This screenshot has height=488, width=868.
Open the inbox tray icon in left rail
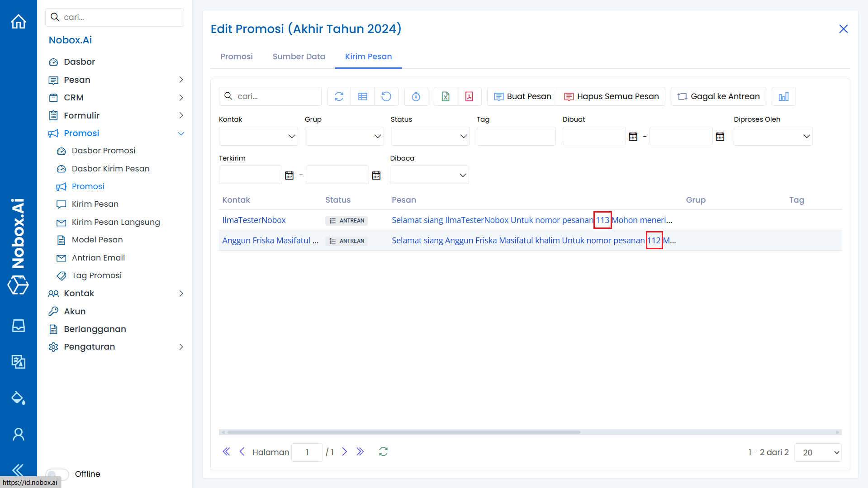19,326
